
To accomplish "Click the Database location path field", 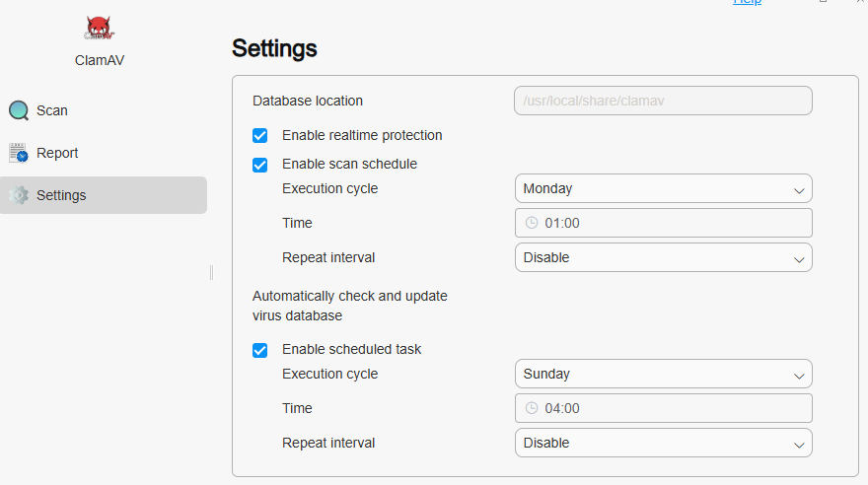I will pos(663,101).
